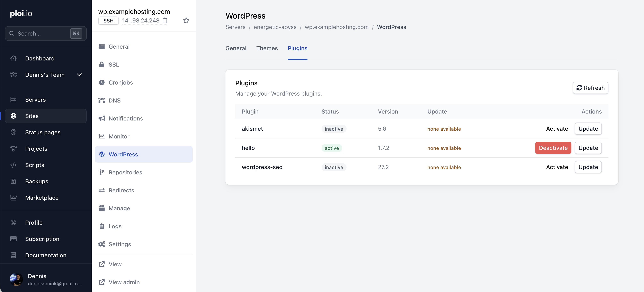Star this site as favorite
Screen dimensions: 644x292
[x=186, y=20]
